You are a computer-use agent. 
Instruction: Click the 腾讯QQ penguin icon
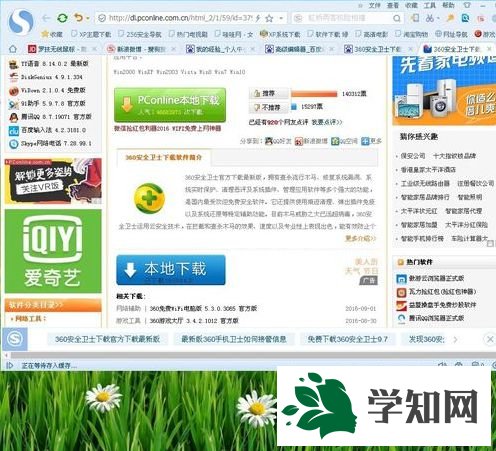point(14,117)
